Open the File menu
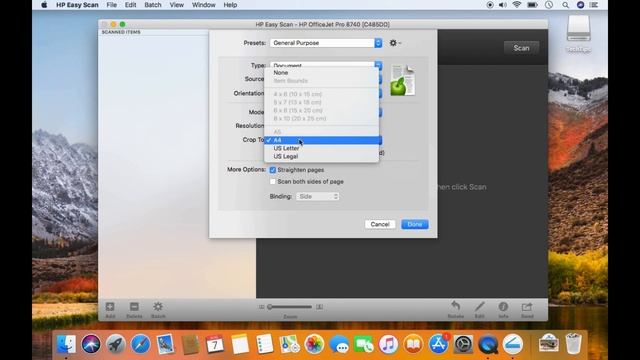 pyautogui.click(x=111, y=5)
